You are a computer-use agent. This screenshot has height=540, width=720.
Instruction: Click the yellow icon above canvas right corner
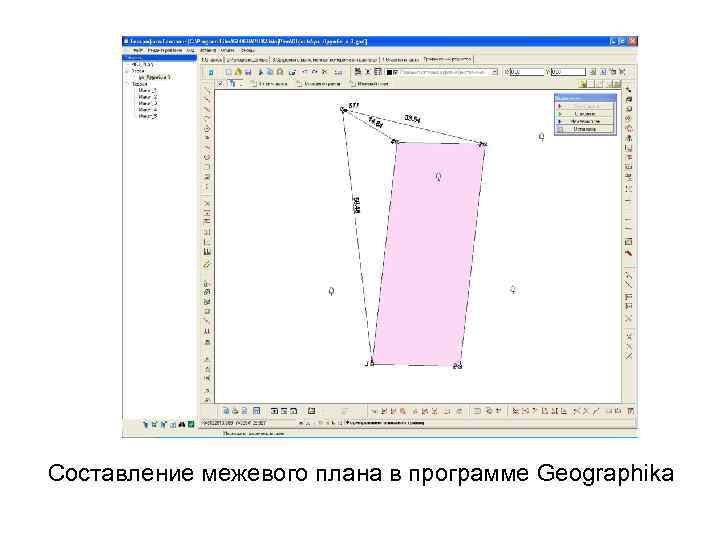point(583,84)
